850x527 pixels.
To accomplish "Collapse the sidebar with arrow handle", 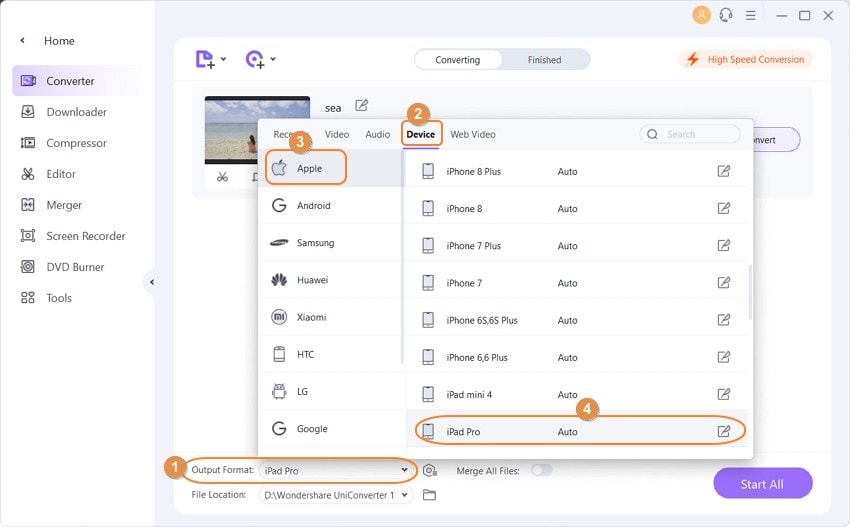I will 151,282.
